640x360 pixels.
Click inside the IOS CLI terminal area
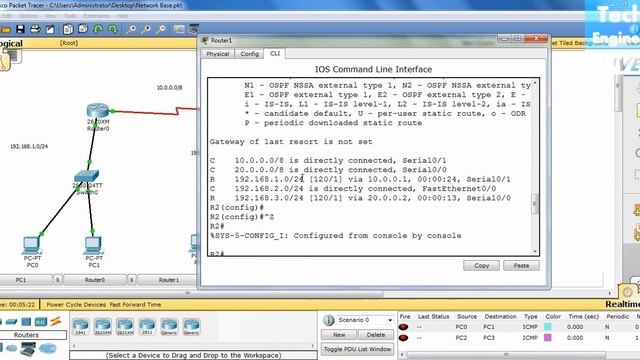click(x=370, y=167)
